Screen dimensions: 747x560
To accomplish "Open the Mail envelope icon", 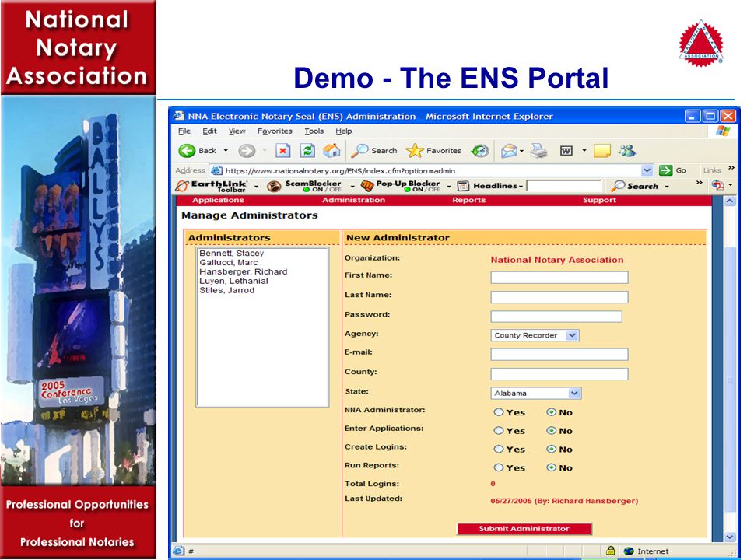I will click(509, 151).
